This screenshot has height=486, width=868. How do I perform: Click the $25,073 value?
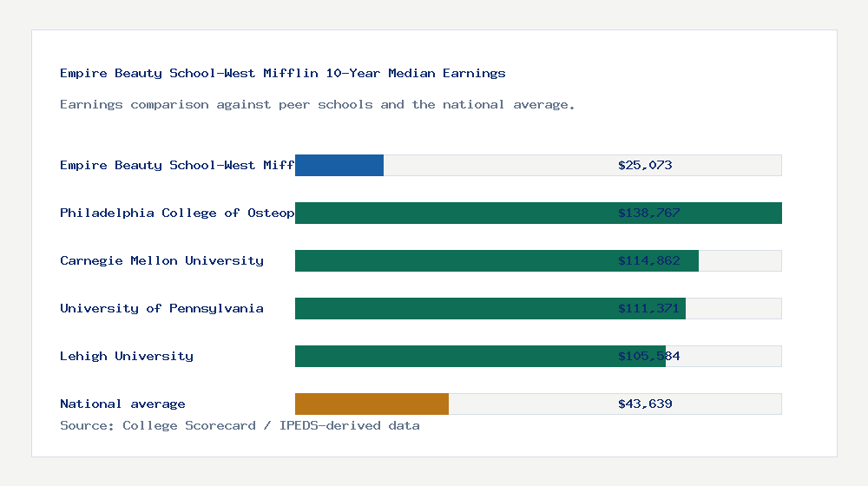[x=645, y=165]
